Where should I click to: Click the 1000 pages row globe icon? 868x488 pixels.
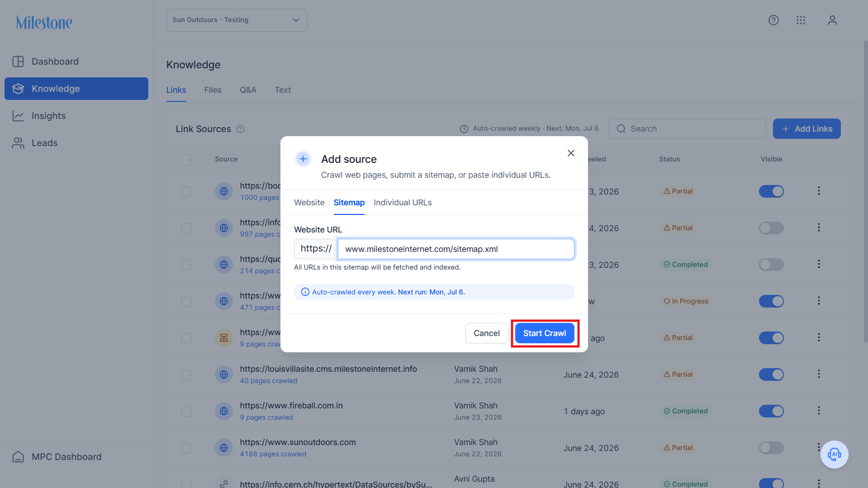(224, 191)
